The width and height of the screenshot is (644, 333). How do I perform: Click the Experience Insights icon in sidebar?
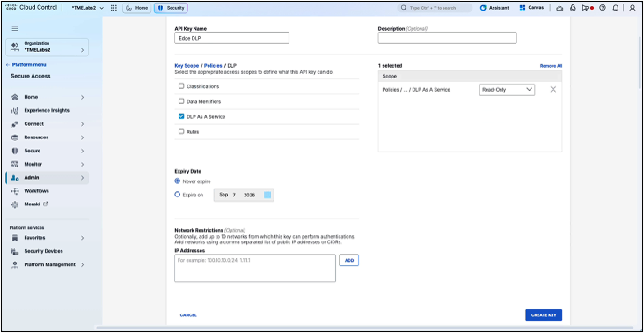click(x=15, y=111)
